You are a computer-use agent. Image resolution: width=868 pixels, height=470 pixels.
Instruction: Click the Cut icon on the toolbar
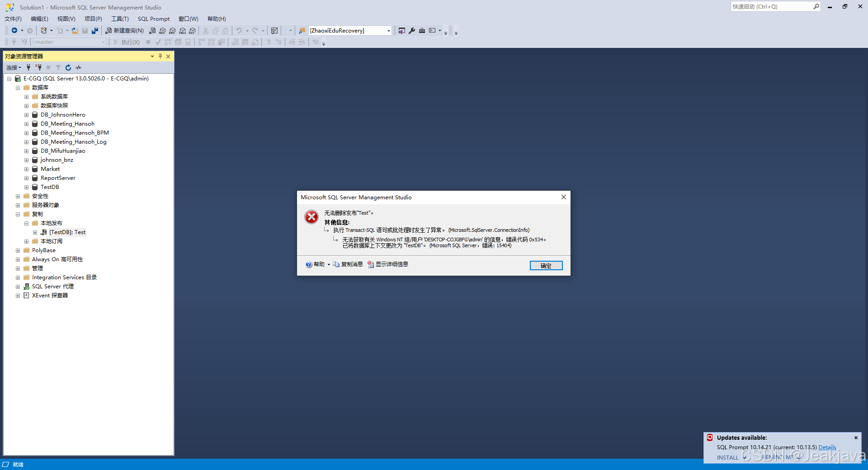[x=205, y=30]
